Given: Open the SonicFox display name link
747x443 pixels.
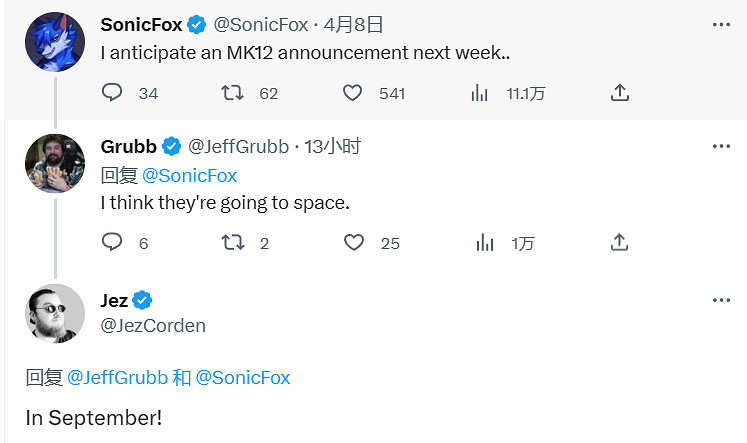Looking at the screenshot, I should tap(141, 24).
